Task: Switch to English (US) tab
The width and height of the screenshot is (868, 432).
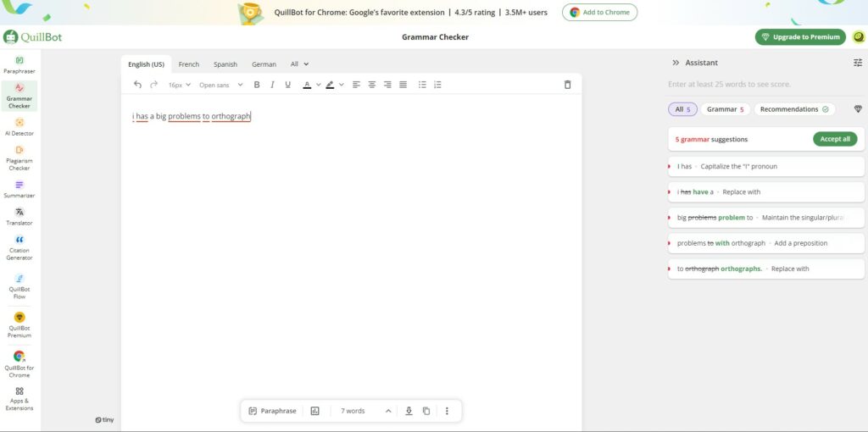Action: coord(146,64)
